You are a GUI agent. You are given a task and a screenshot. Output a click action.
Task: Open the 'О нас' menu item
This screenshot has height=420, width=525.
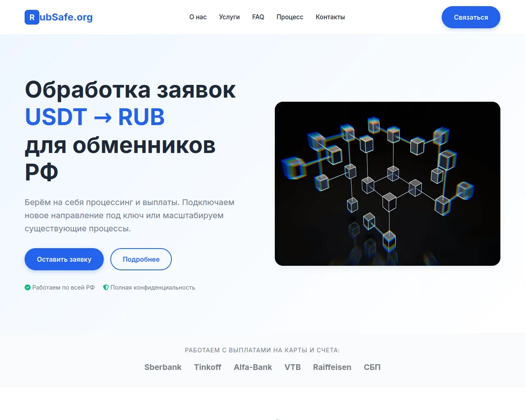(x=198, y=17)
